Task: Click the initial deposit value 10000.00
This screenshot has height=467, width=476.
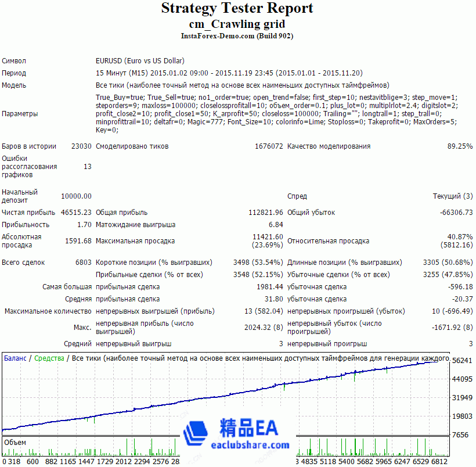Action: [x=75, y=196]
